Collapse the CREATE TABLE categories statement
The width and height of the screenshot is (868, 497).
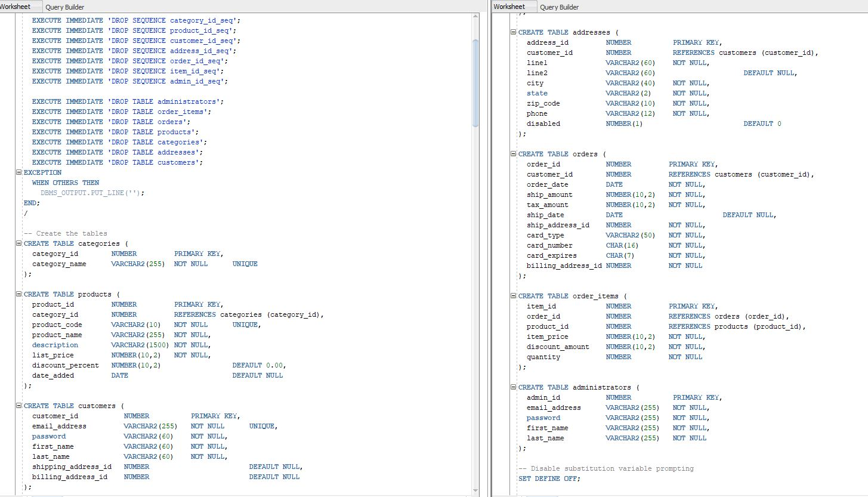(x=18, y=243)
